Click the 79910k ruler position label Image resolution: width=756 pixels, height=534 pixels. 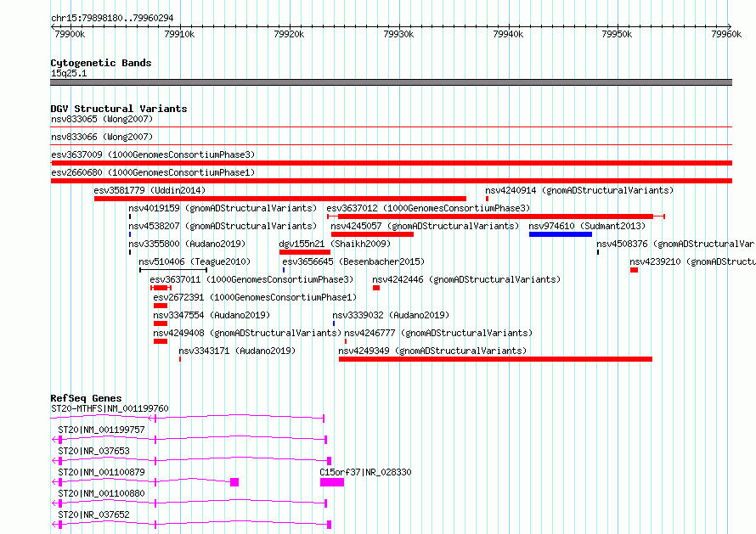coord(179,34)
